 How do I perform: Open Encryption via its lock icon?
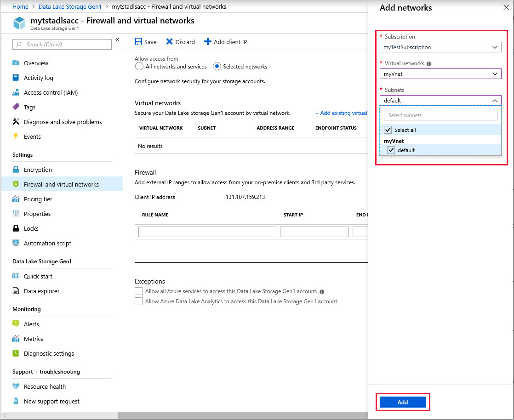[16, 170]
